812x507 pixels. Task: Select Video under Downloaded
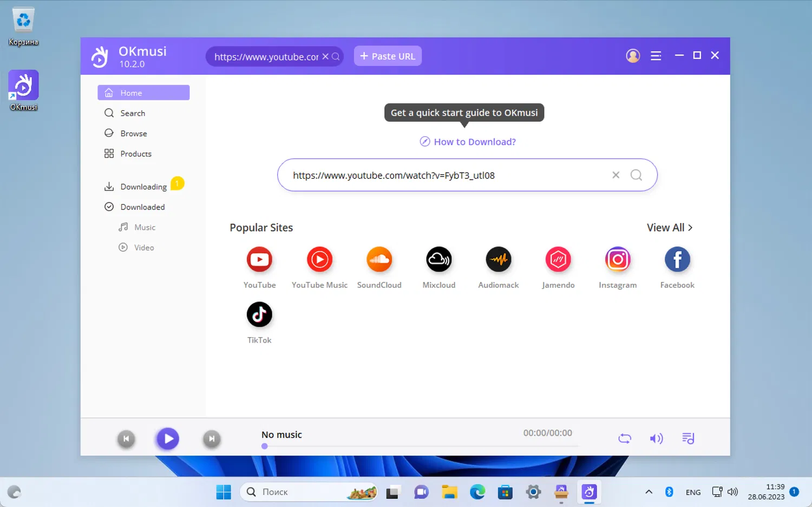point(143,247)
